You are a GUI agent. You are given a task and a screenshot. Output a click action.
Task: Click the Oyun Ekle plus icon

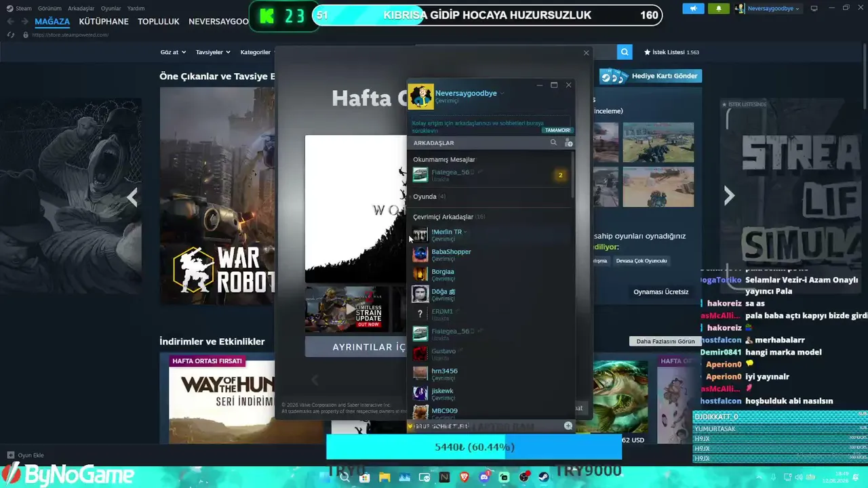[10, 455]
